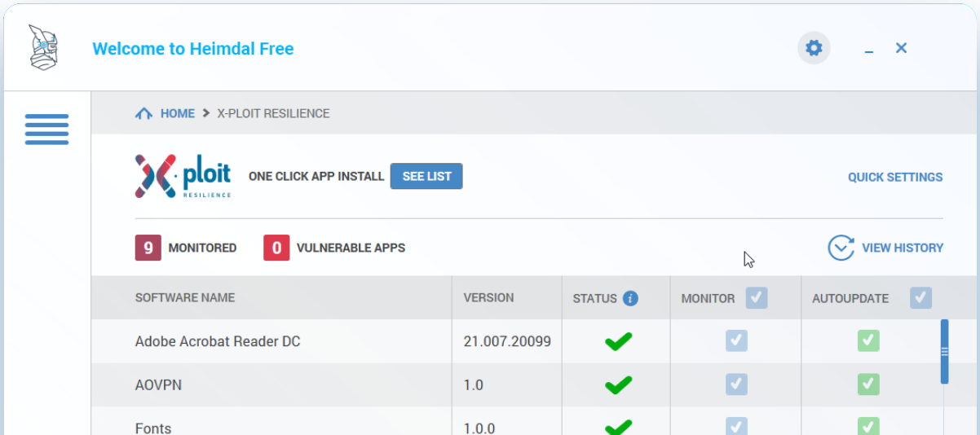This screenshot has width=980, height=435.
Task: Click the VULNERABLE APPS label
Action: click(351, 248)
